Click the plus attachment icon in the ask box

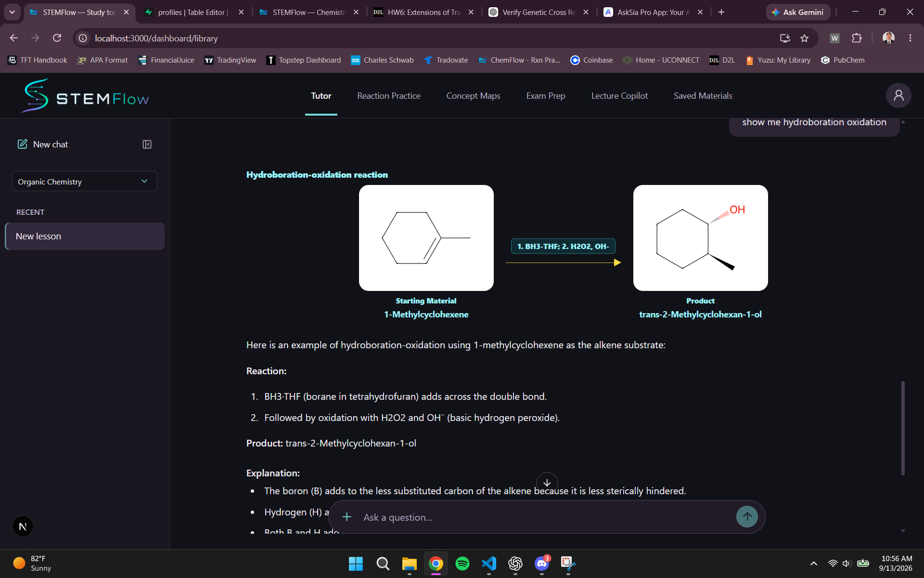346,517
